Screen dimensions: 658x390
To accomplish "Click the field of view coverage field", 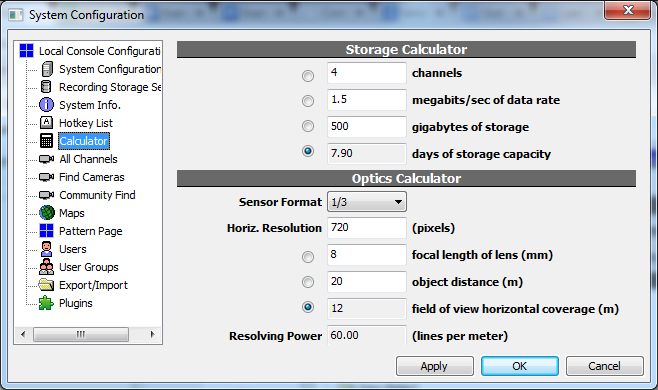I will click(x=367, y=309).
